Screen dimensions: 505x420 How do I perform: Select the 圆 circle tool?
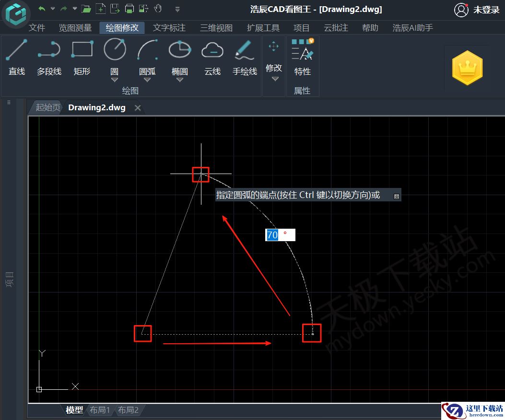[115, 56]
